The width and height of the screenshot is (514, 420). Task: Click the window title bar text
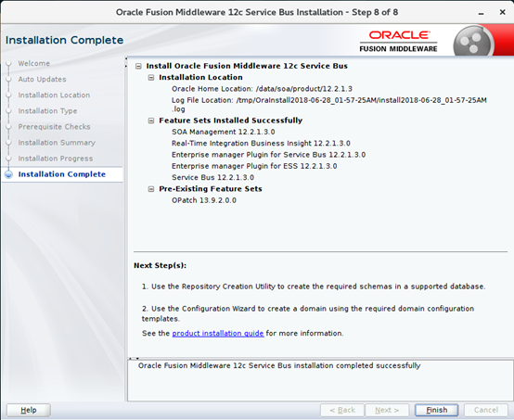coord(257,12)
